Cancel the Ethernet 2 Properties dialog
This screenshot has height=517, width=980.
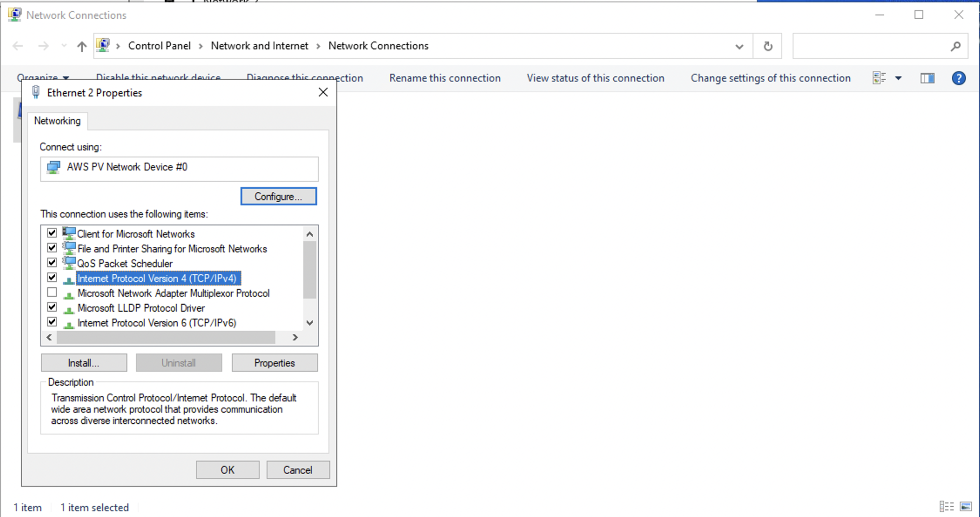(x=298, y=470)
